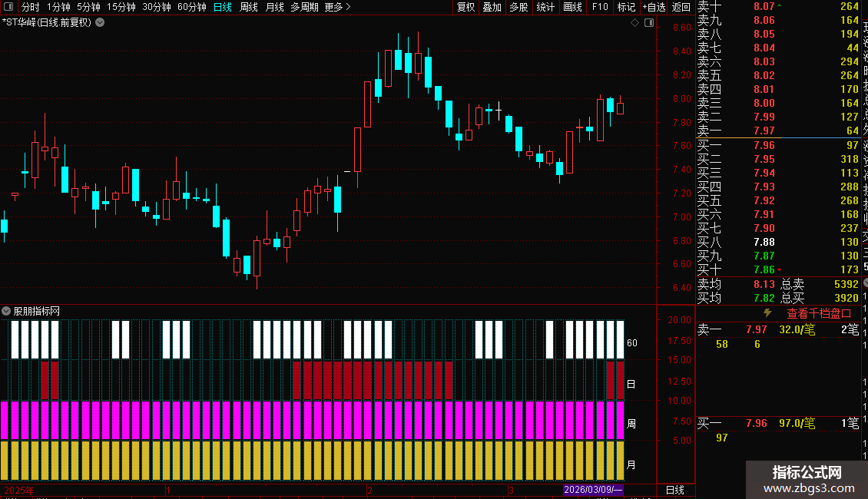The image size is (868, 499).
Task: Switch to 月线 monthly chart
Action: pyautogui.click(x=274, y=7)
